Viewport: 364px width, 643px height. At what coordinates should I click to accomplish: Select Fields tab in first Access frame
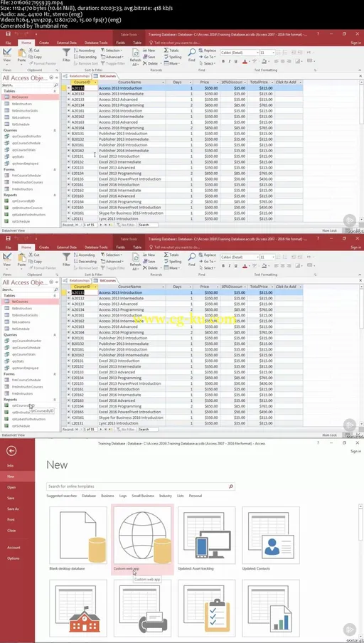click(121, 43)
